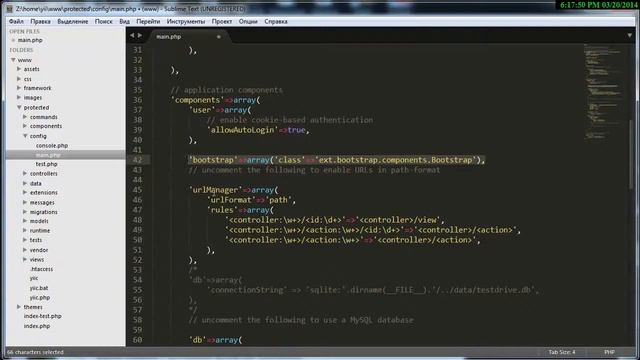The image size is (640, 360).
Task: Open the Перейти menu
Action: (x=148, y=21)
